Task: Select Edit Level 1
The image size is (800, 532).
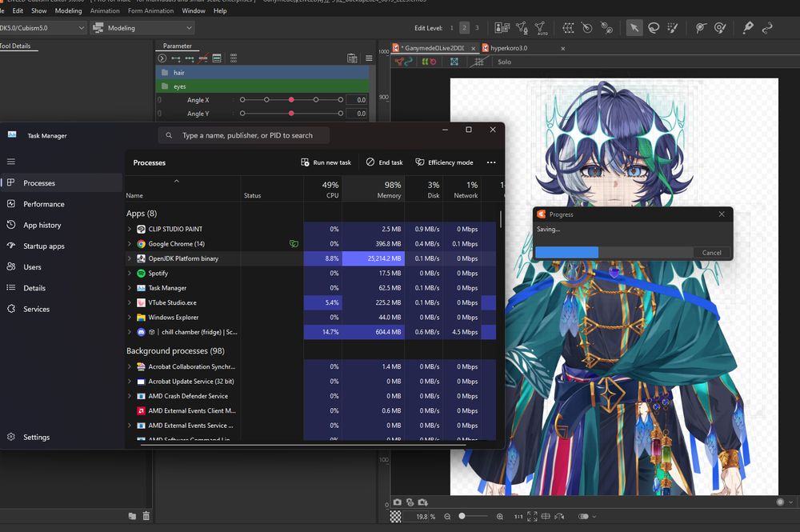Action: tap(451, 28)
